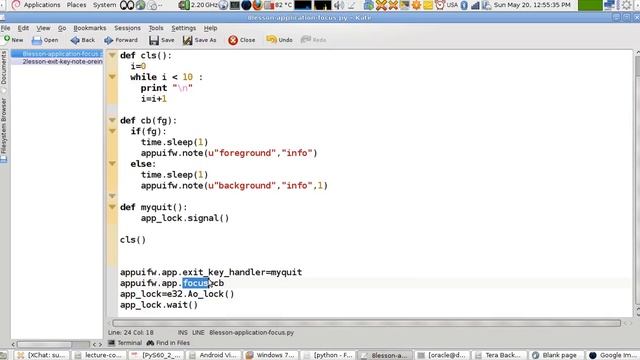
Task: Open the Settings menu
Action: (x=183, y=28)
